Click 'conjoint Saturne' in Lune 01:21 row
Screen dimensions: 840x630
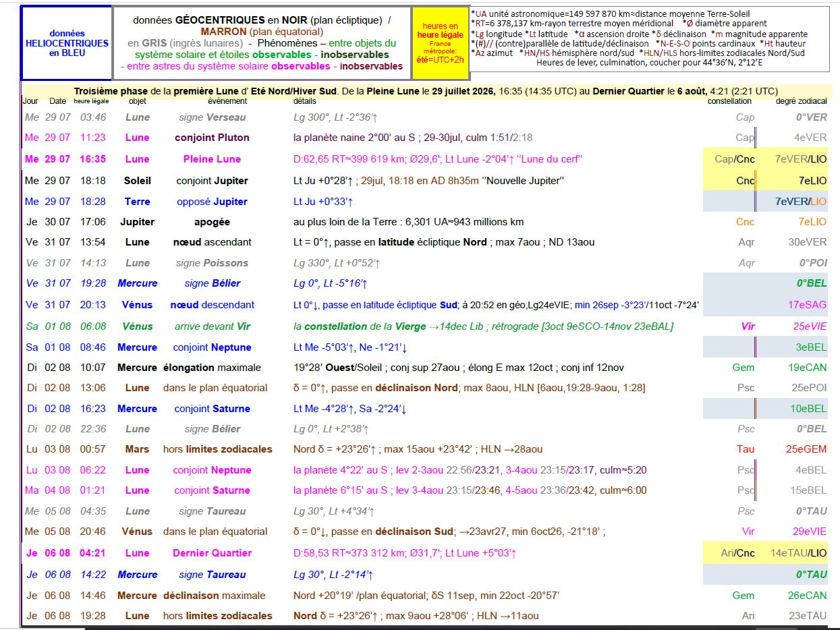point(212,490)
